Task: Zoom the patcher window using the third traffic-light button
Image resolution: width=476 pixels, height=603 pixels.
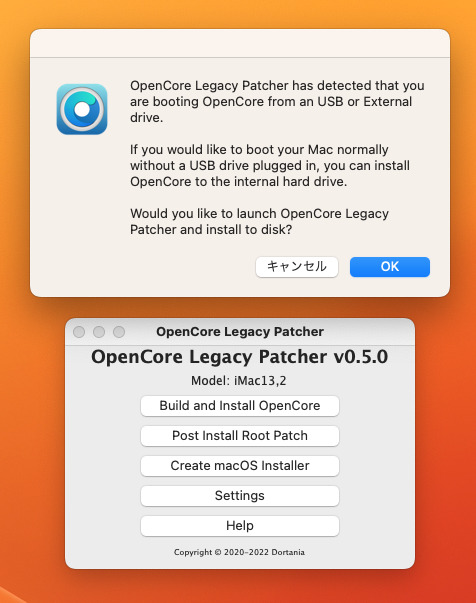Action: 119,331
